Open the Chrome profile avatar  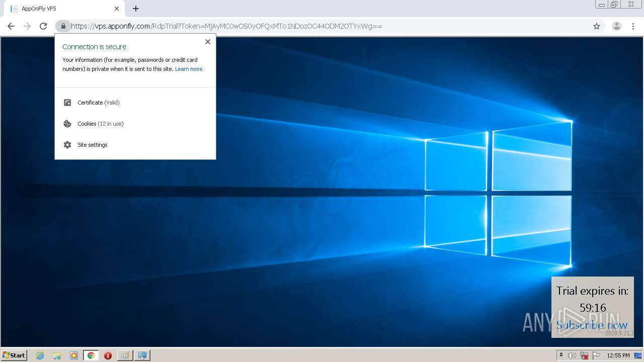pos(617,26)
